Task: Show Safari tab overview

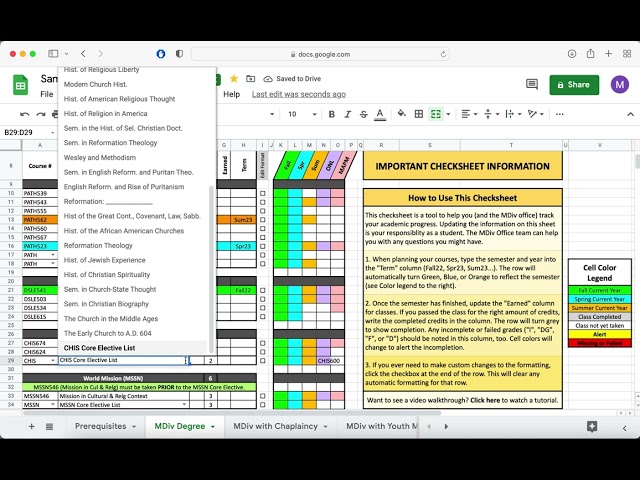Action: 627,53
